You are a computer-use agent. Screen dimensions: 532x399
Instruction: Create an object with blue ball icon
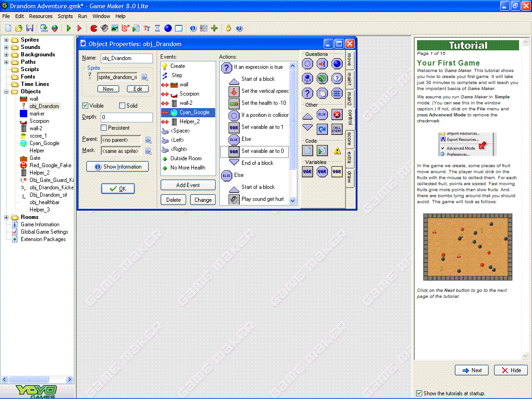[x=168, y=28]
